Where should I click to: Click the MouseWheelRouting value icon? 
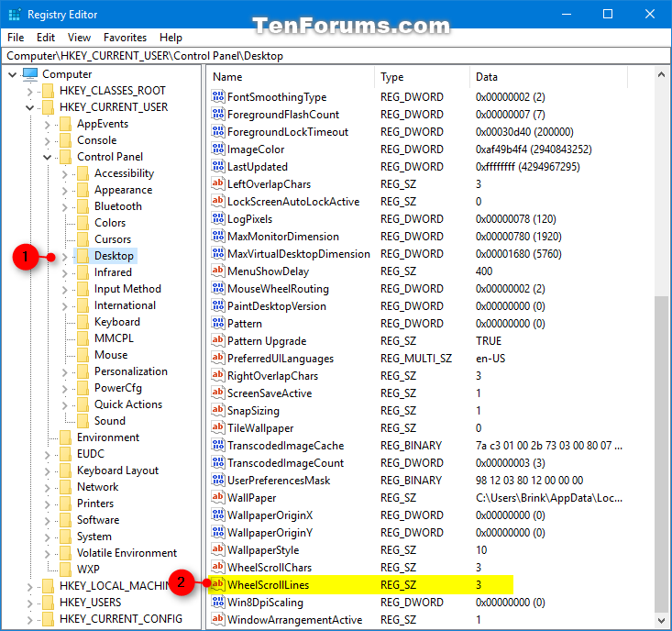click(217, 288)
